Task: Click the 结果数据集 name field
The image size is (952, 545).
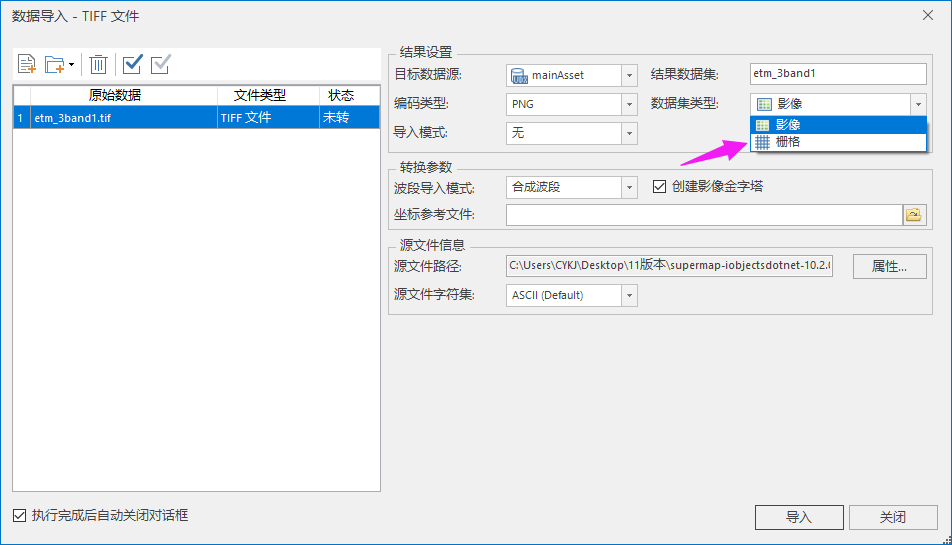Action: (x=838, y=74)
